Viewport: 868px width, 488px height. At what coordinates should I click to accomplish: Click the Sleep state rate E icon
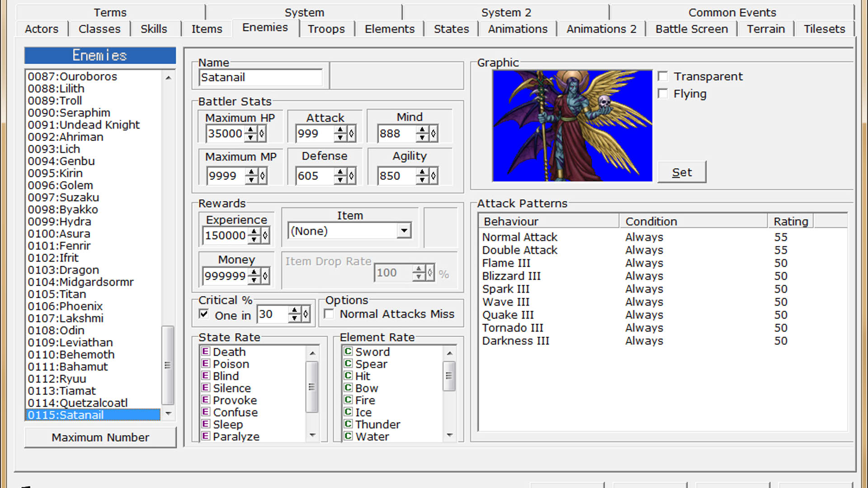205,424
